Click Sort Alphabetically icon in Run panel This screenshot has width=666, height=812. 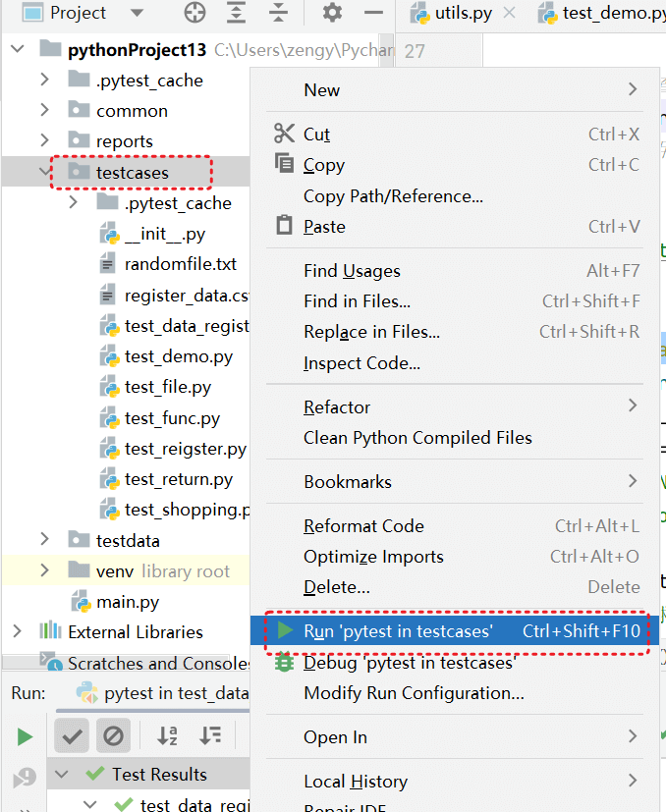tap(167, 735)
